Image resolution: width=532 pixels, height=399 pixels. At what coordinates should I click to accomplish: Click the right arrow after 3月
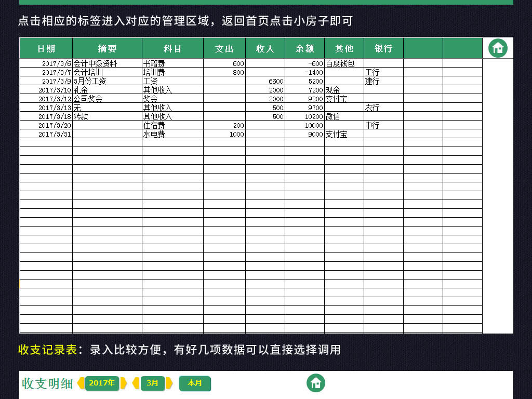point(169,383)
